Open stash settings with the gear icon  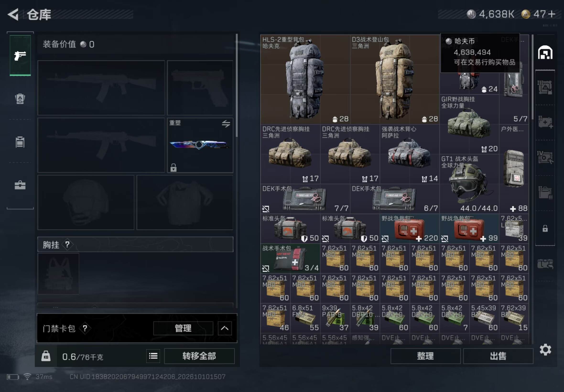pos(545,350)
